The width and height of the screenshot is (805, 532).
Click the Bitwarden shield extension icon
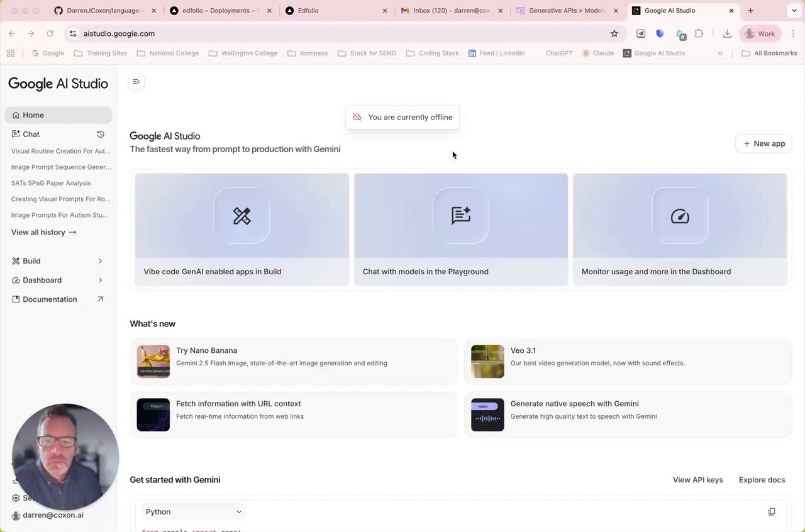pos(660,33)
